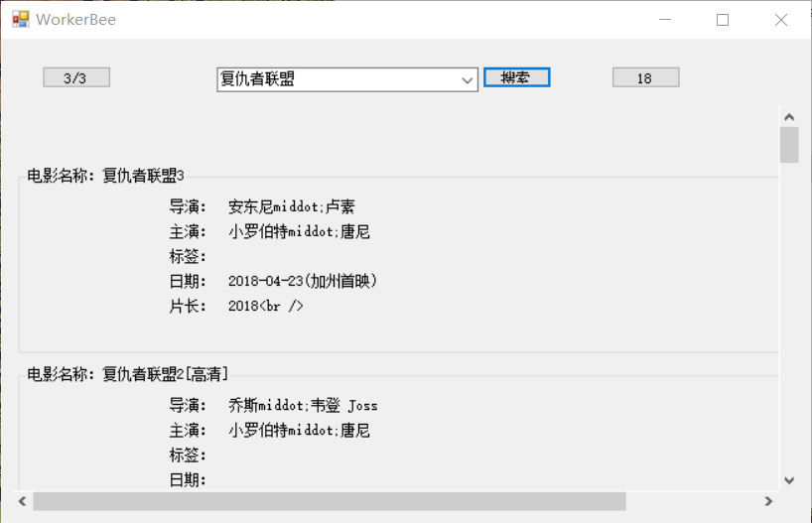Click the WorkerBee app icon in title bar
812x523 pixels.
coord(21,19)
